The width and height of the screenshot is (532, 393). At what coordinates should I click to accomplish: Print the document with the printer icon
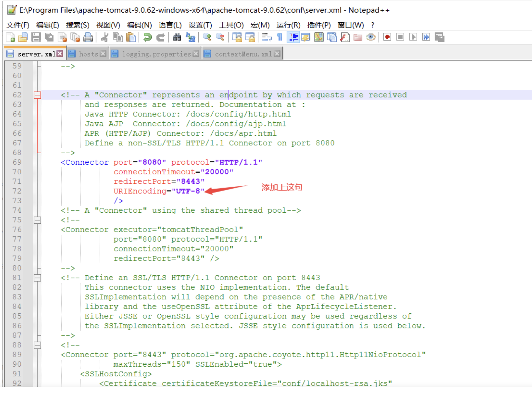tap(88, 37)
